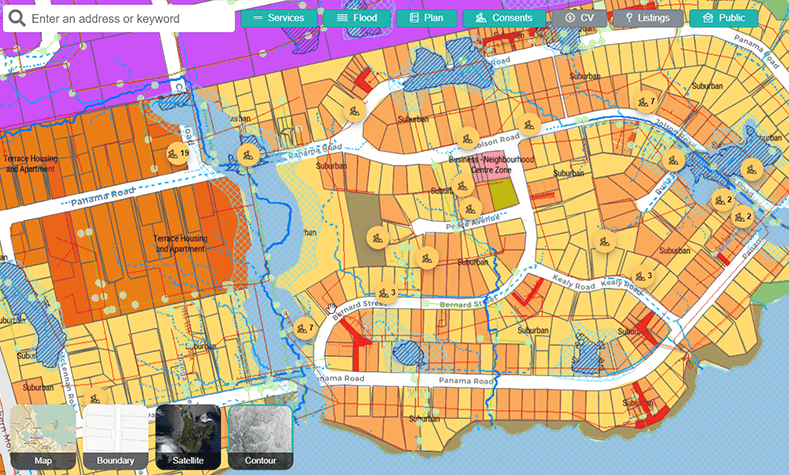The height and width of the screenshot is (475, 789).
Task: Click the consent marker labeled 19
Action: (178, 153)
